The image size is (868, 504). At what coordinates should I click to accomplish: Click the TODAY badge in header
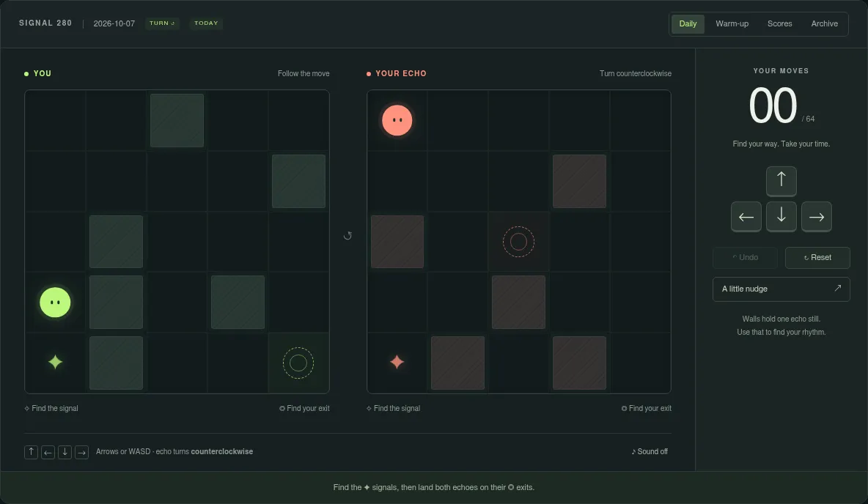tap(206, 23)
